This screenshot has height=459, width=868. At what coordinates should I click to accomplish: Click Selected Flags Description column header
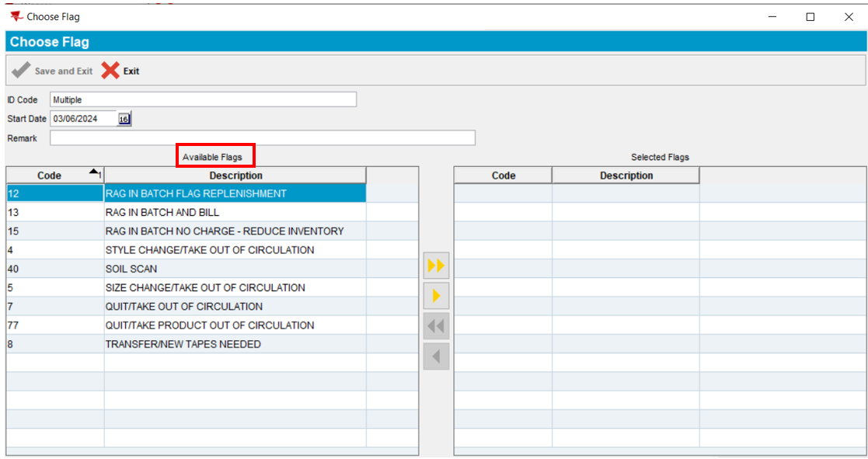pyautogui.click(x=626, y=176)
